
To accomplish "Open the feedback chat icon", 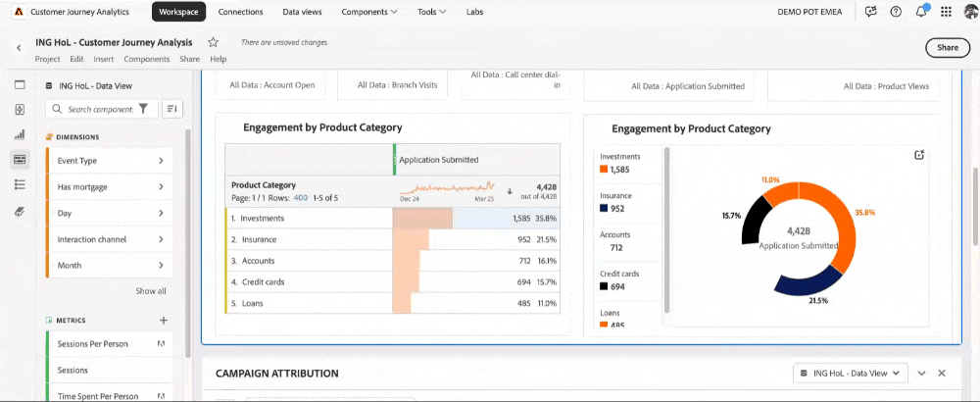I will click(870, 12).
